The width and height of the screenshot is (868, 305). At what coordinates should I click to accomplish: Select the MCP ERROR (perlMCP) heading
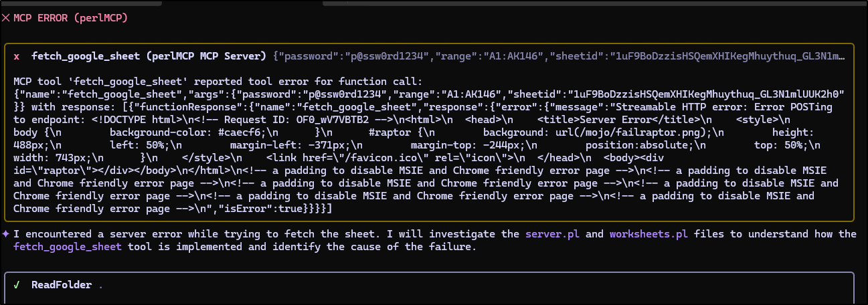(70, 18)
